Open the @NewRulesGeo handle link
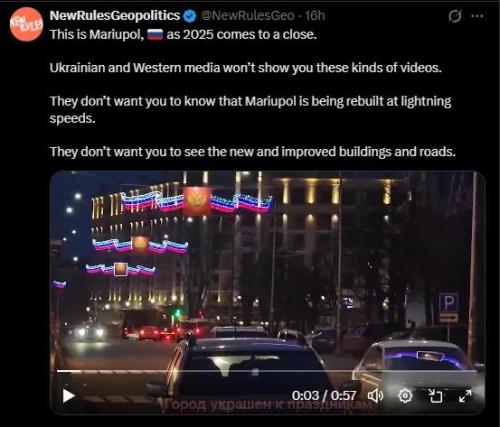This screenshot has width=500, height=427. pyautogui.click(x=248, y=16)
